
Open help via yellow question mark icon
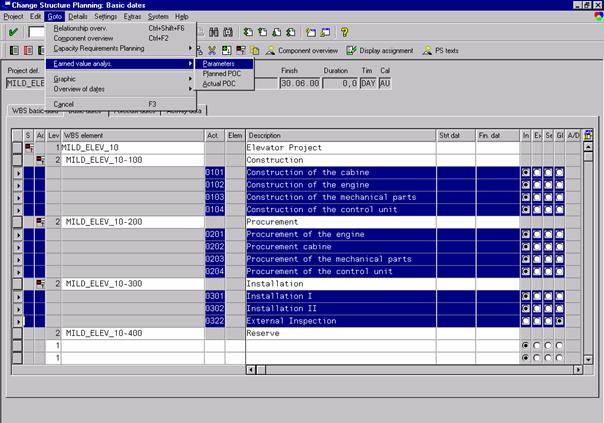point(345,32)
